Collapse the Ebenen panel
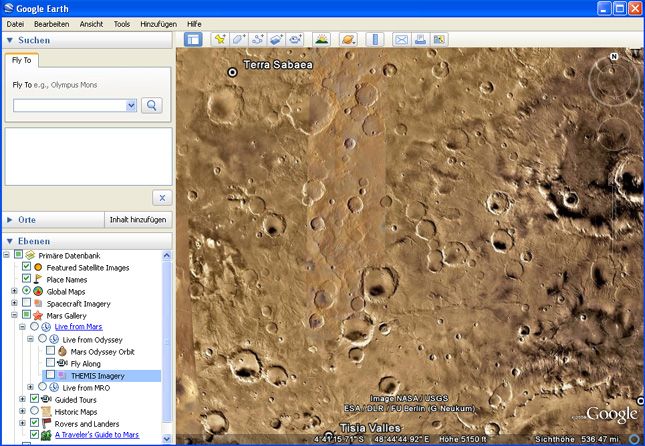The height and width of the screenshot is (446, 645). (x=10, y=241)
